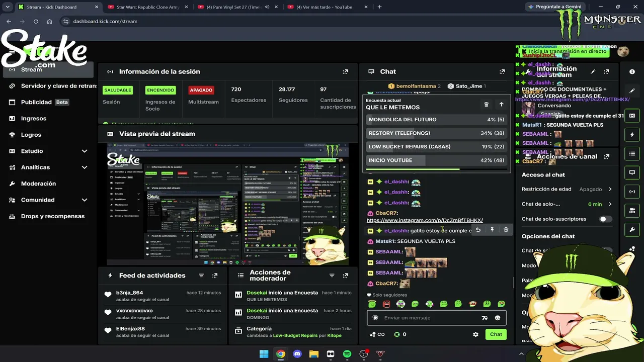
Task: Toggle the stream preview panel icon in right toolbar
Action: click(x=632, y=116)
